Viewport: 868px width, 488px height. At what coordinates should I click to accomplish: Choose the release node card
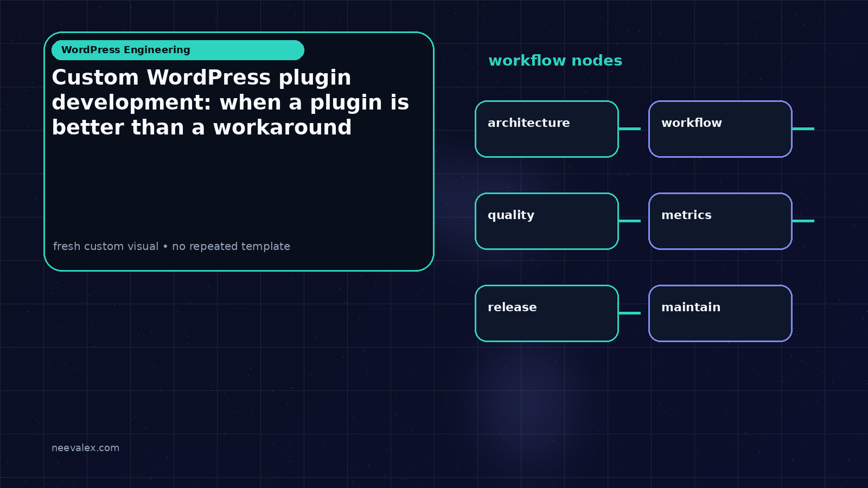547,313
